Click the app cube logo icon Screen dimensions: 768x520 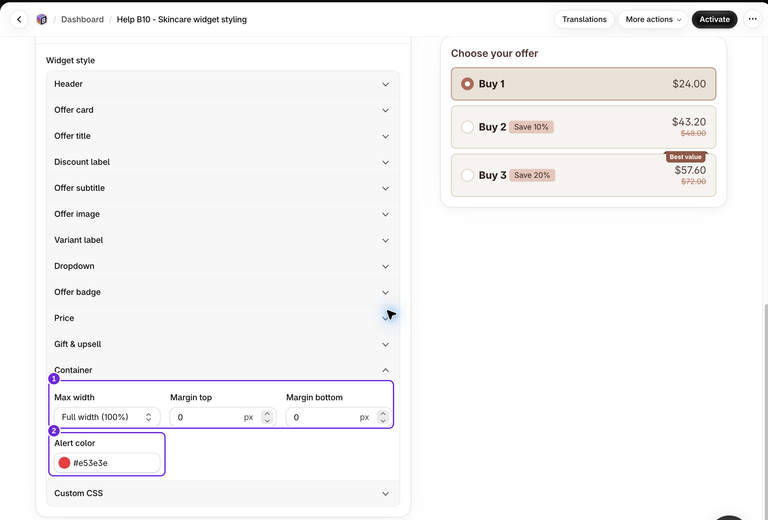coord(42,20)
